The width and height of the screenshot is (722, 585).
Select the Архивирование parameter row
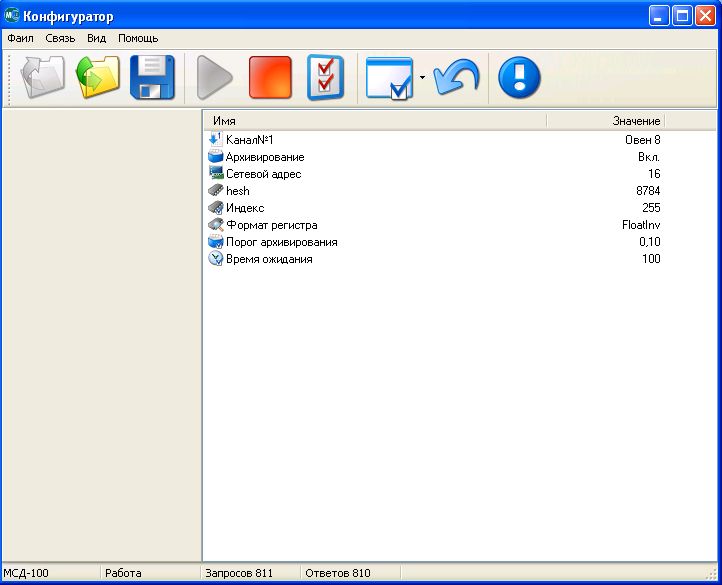[264, 157]
